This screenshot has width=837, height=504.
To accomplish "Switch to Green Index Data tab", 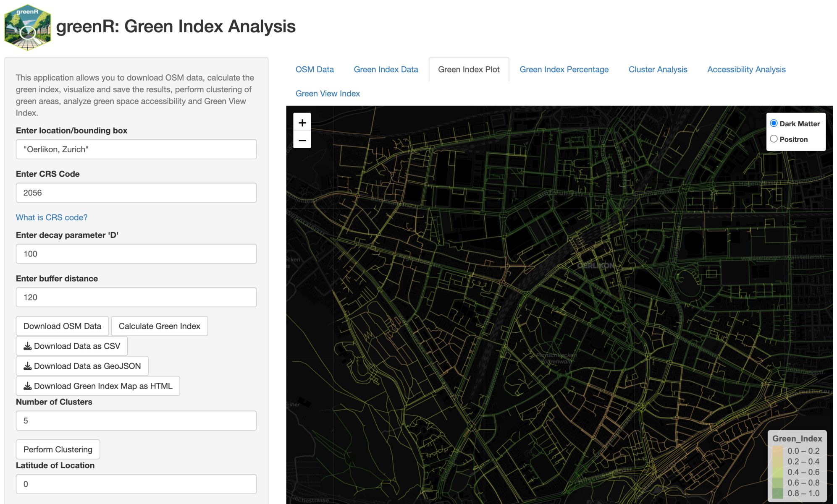I will pyautogui.click(x=386, y=70).
